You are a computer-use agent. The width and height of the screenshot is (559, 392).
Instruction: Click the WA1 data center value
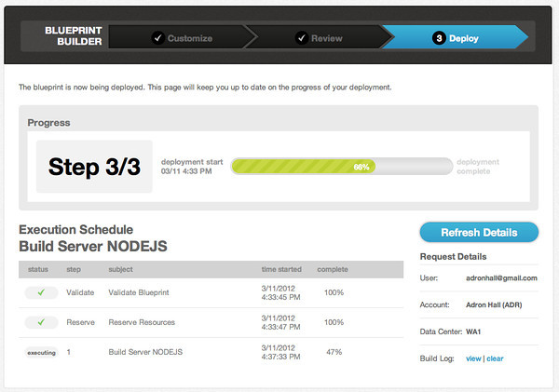(473, 331)
